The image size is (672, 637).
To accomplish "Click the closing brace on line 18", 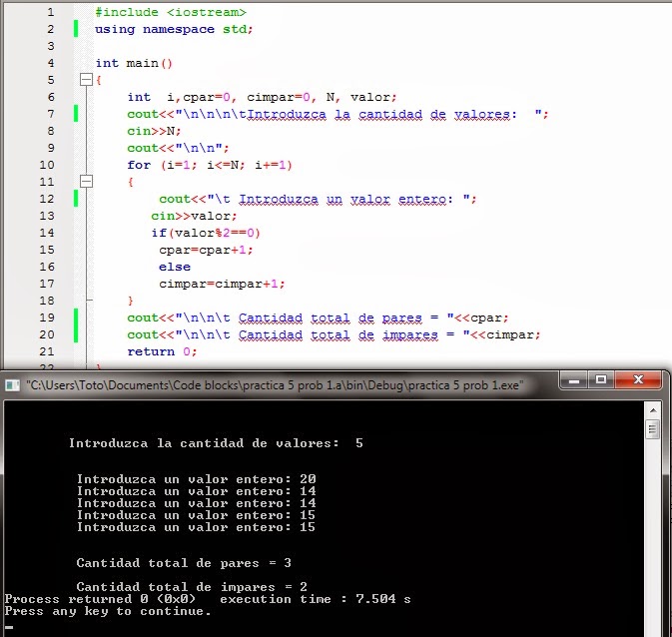I will pyautogui.click(x=130, y=301).
